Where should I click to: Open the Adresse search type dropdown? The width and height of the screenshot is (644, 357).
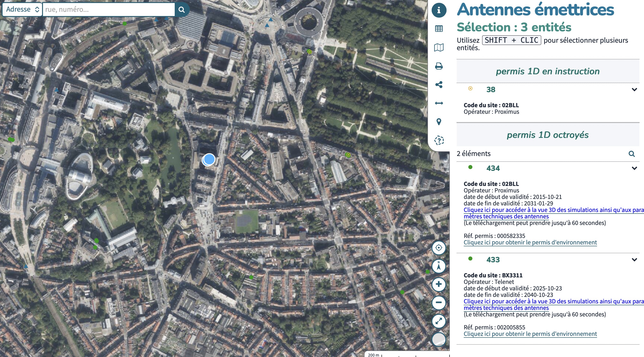22,10
